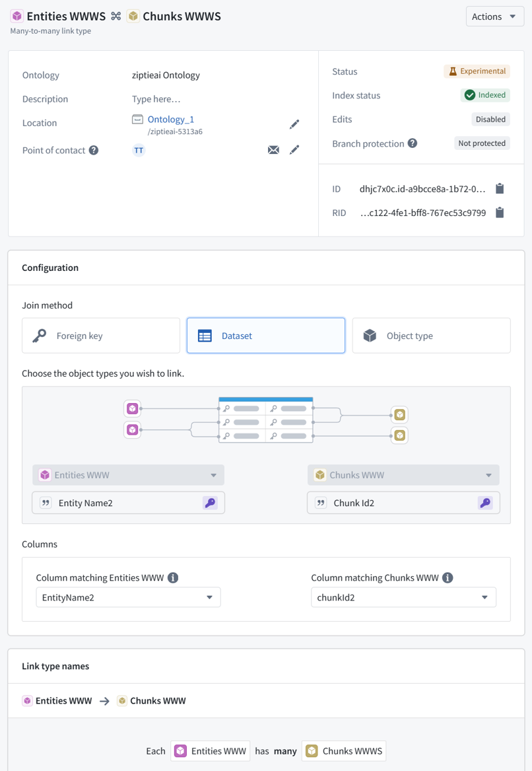Image resolution: width=532 pixels, height=771 pixels.
Task: Open the Ontology_1 location link
Action: pyautogui.click(x=171, y=120)
